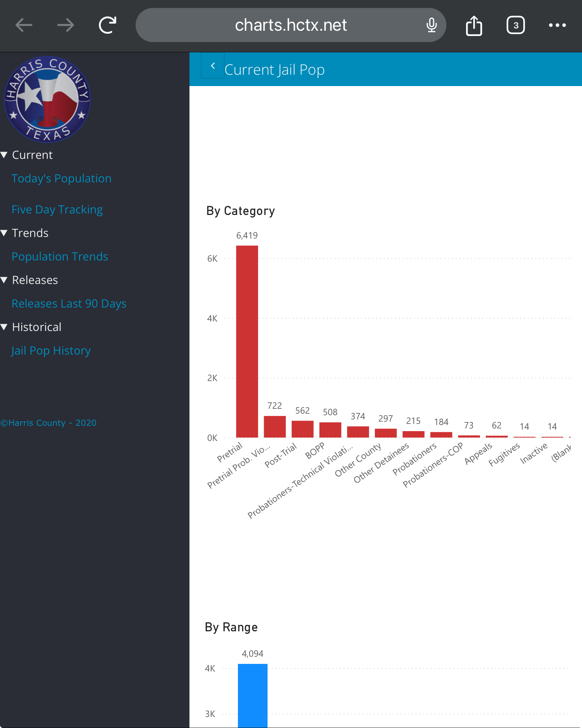Collapse the Trends section triangle
The width and height of the screenshot is (582, 728).
[x=5, y=233]
